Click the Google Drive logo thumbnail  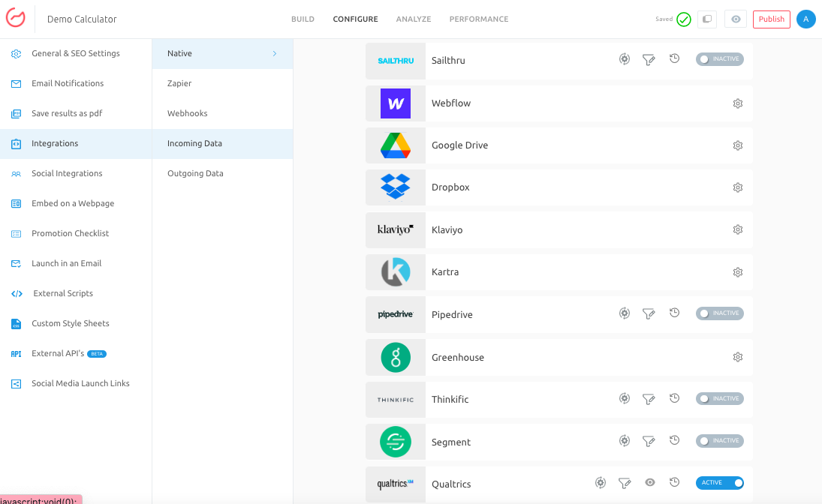396,145
